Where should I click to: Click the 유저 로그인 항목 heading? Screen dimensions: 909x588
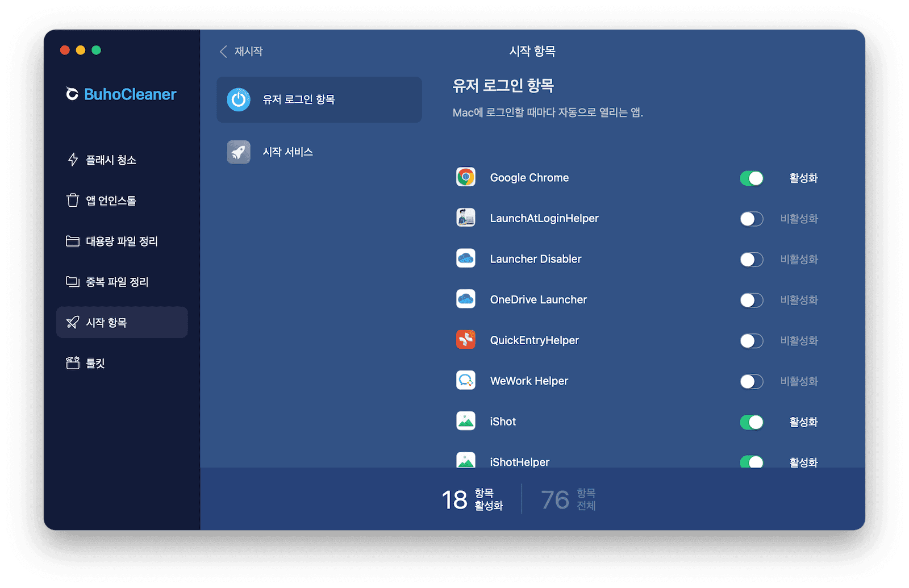pos(503,86)
